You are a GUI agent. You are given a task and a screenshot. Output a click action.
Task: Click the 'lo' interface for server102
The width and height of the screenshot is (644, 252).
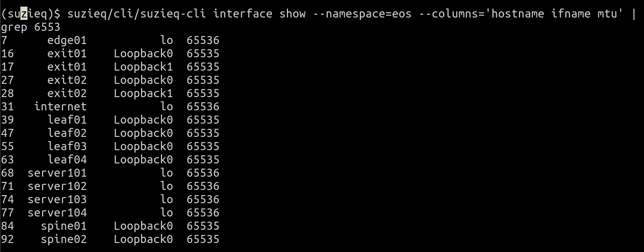[166, 186]
